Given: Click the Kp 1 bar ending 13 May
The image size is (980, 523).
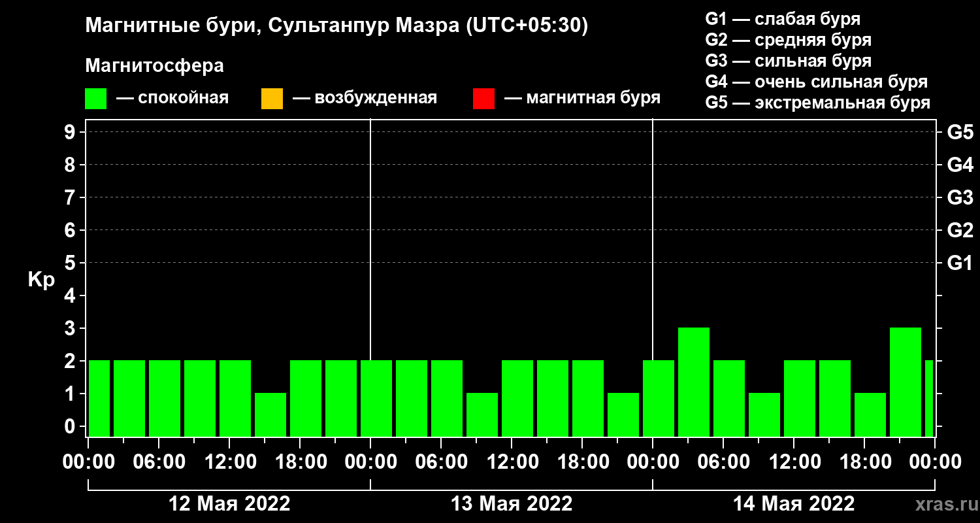Looking at the screenshot, I should point(623,414).
